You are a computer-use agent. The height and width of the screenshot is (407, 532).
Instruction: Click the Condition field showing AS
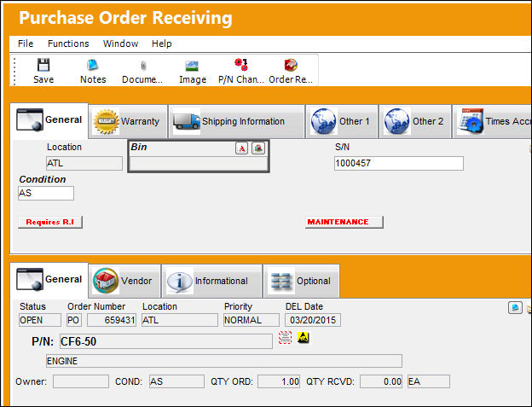click(x=46, y=193)
